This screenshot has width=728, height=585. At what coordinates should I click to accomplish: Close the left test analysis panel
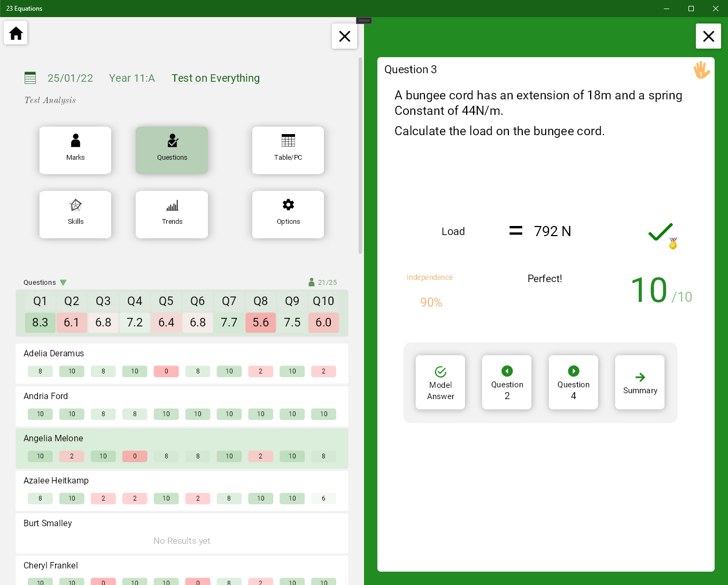pos(345,36)
